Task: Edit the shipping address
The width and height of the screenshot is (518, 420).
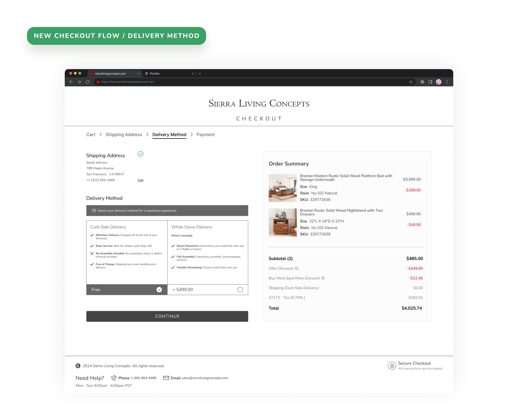Action: pos(141,180)
